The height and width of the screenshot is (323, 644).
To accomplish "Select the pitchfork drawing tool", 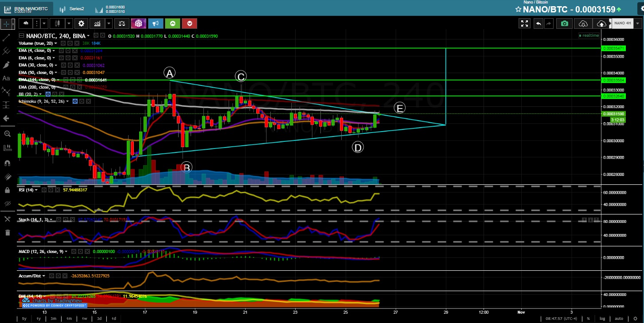I will click(x=7, y=51).
